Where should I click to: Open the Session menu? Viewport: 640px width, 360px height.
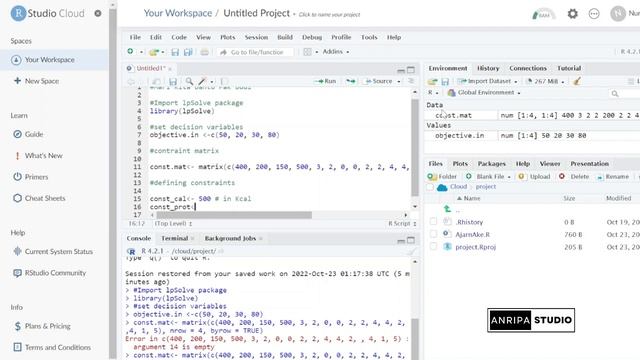(x=256, y=37)
